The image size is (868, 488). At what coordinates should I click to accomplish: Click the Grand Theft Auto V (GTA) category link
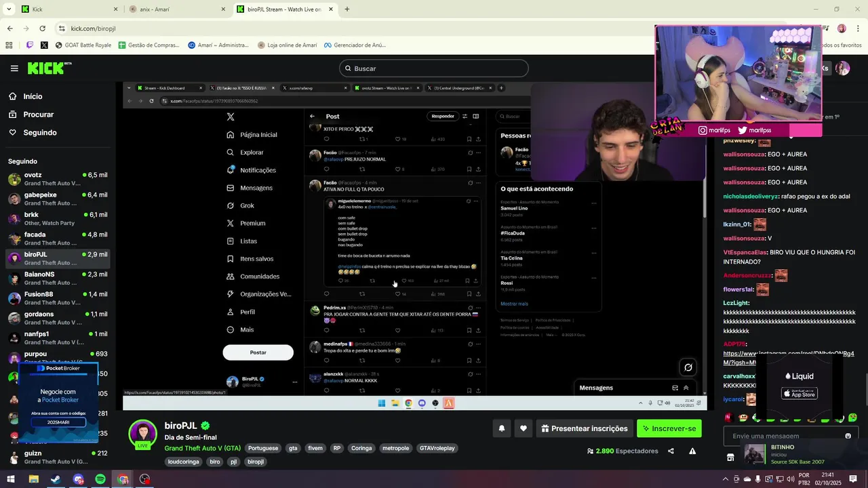click(202, 448)
